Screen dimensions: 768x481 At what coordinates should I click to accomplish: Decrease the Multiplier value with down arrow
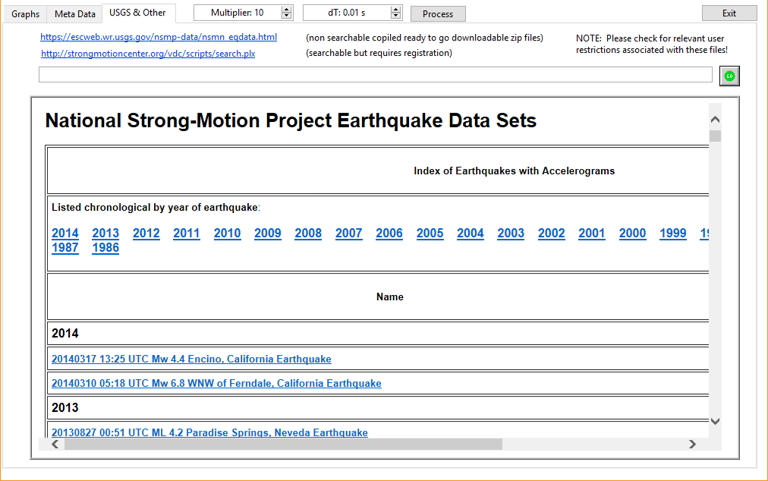point(287,17)
